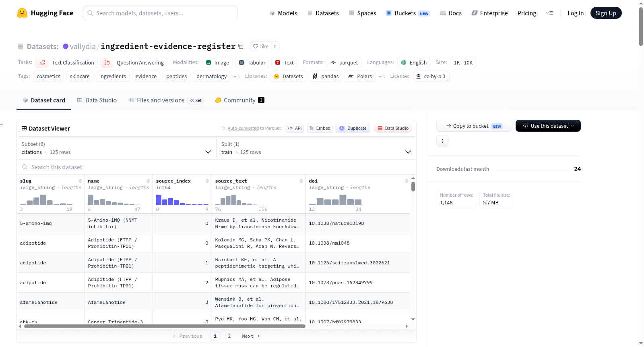Open the extra navigation menu icon beside Pricing
This screenshot has width=644, height=347.
coord(549,13)
